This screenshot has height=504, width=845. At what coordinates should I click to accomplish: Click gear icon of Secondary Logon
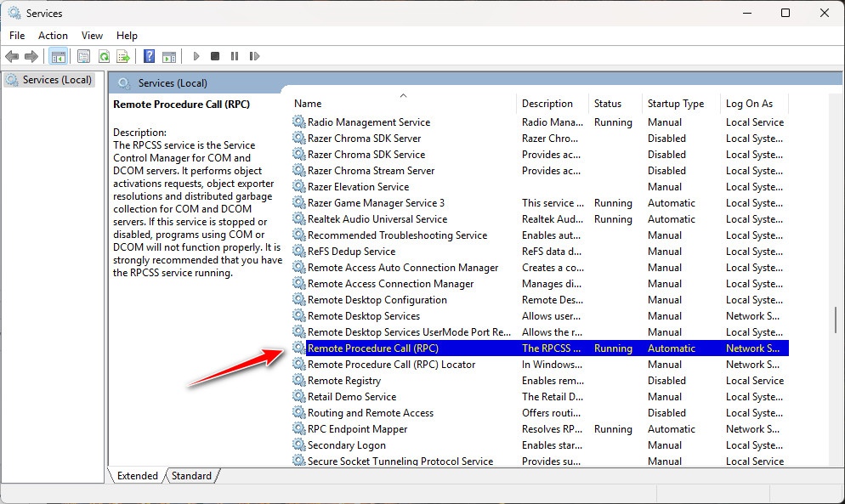(x=299, y=445)
